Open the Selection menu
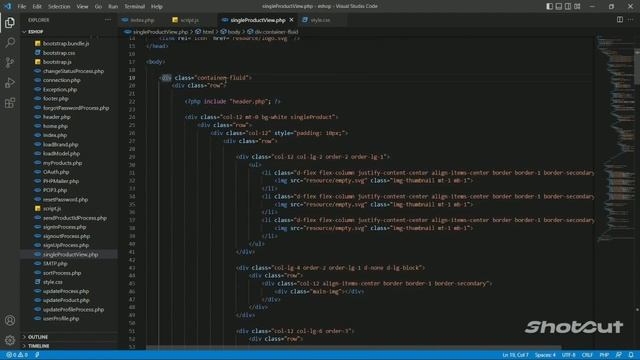Image resolution: width=640 pixels, height=360 pixels. [59, 7]
